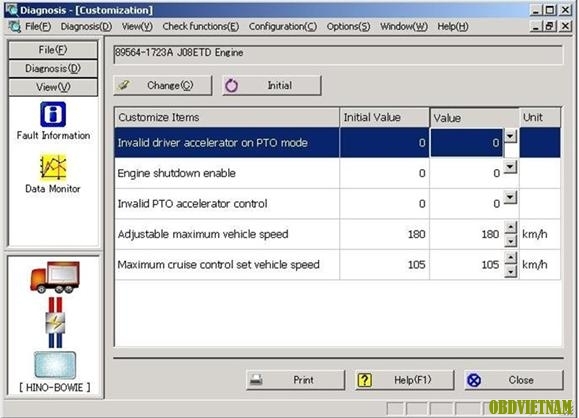The image size is (579, 418).
Task: Click the printer icon on Print button
Action: click(x=256, y=380)
